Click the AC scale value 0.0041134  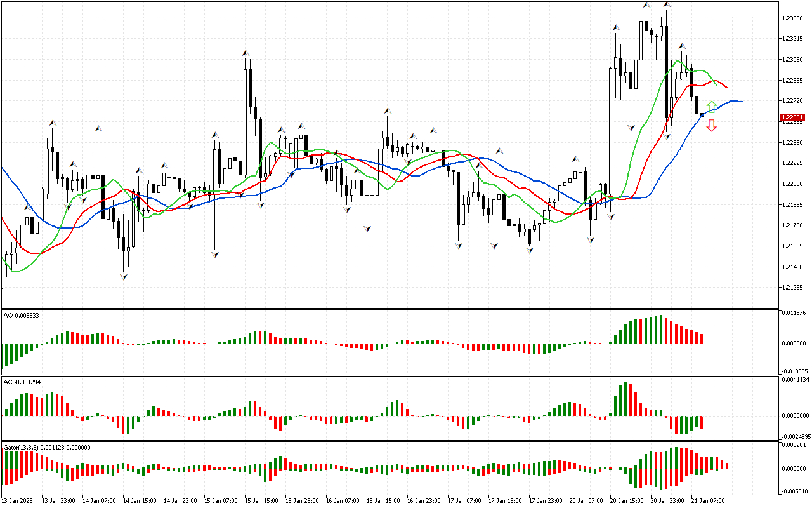(795, 380)
